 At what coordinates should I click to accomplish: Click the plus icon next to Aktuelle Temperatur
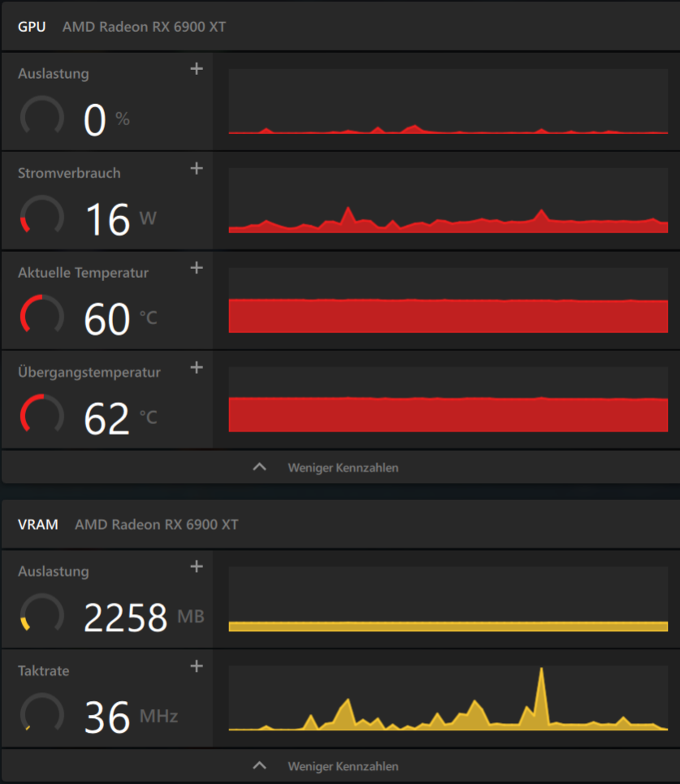click(197, 268)
